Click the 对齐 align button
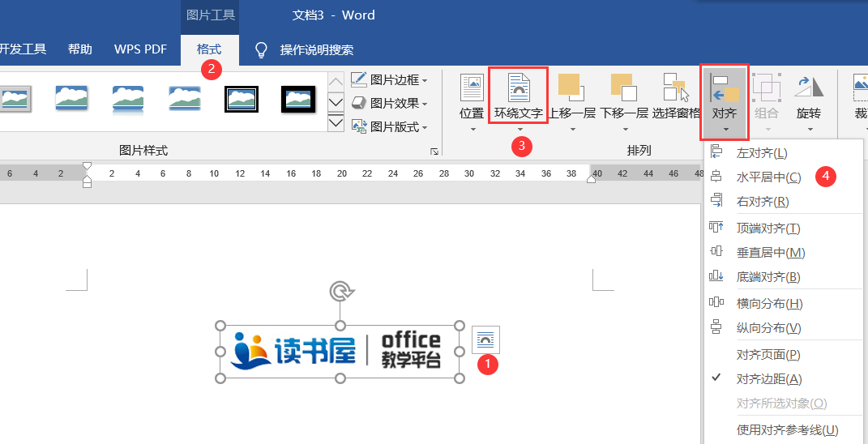Viewport: 868px width, 444px height. pyautogui.click(x=725, y=102)
